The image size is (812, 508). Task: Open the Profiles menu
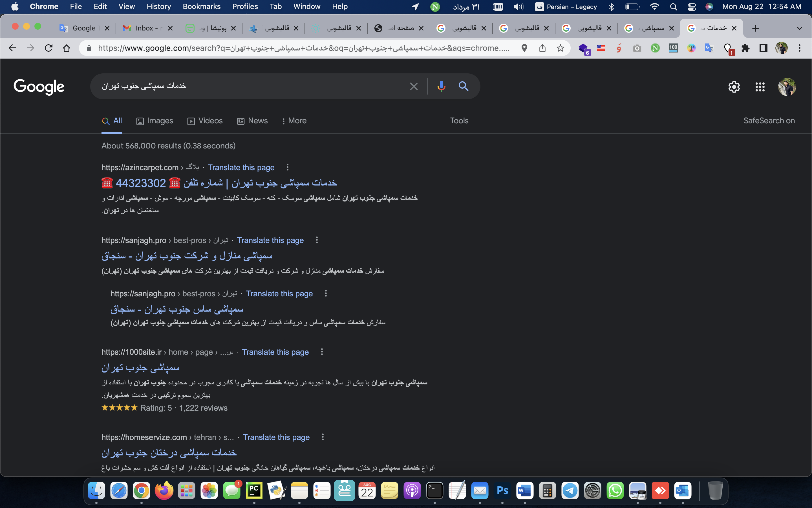point(245,7)
